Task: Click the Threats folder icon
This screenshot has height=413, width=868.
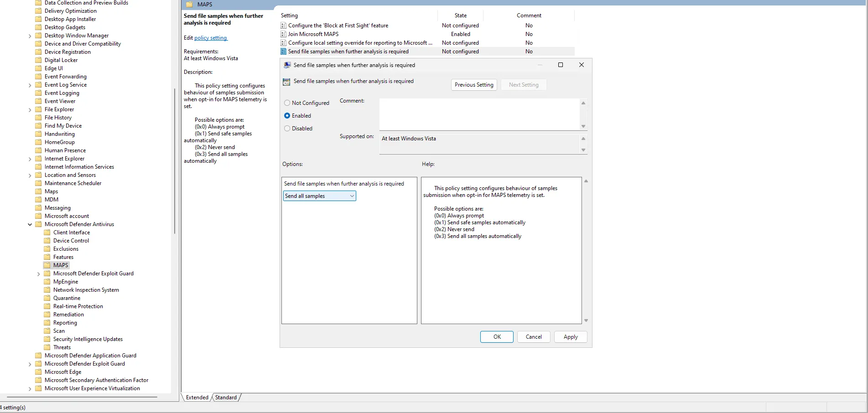Action: (x=47, y=347)
